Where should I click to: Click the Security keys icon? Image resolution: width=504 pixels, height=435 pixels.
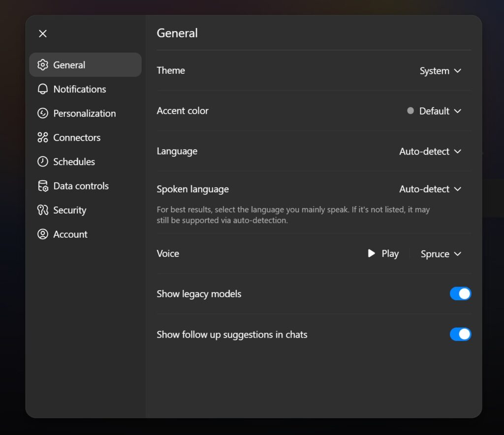(43, 210)
